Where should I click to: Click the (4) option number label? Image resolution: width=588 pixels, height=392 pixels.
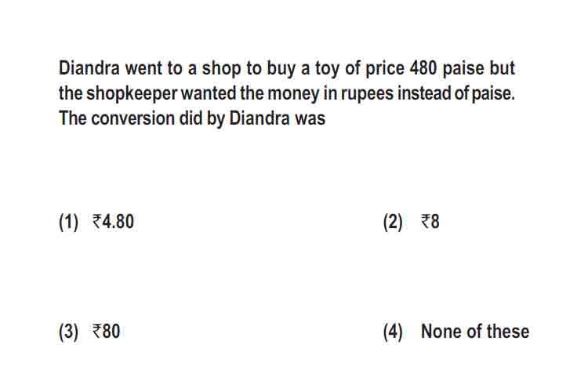(x=393, y=332)
